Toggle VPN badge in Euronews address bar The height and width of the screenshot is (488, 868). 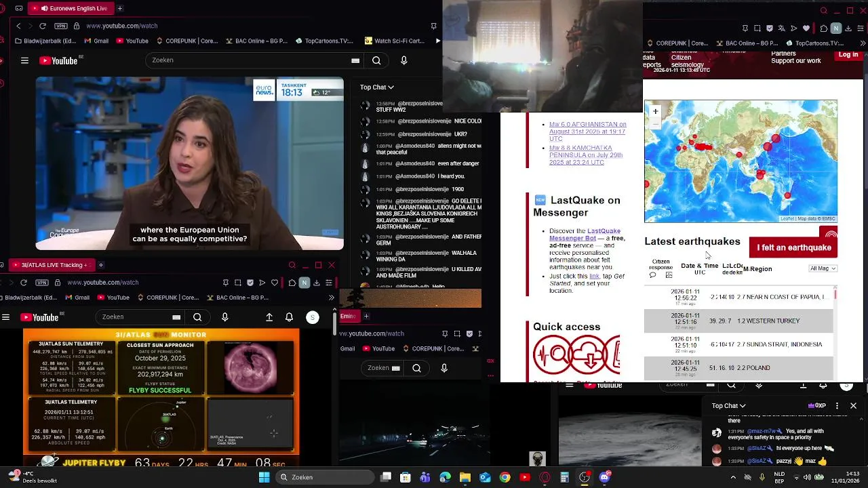click(61, 26)
